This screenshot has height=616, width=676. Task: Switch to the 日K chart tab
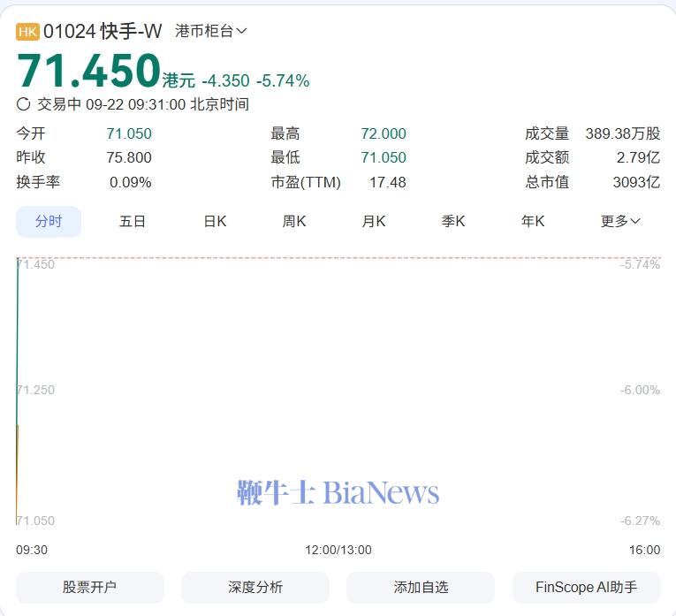coord(215,222)
